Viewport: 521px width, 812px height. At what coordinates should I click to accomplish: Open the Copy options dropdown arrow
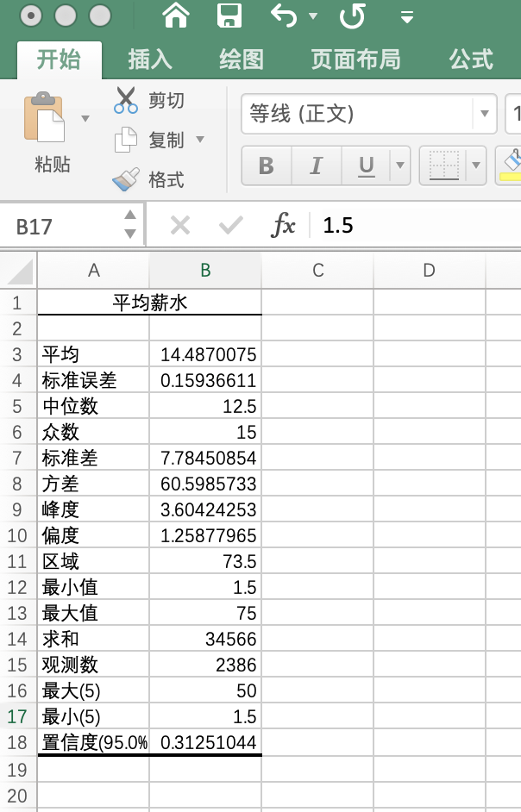(200, 140)
